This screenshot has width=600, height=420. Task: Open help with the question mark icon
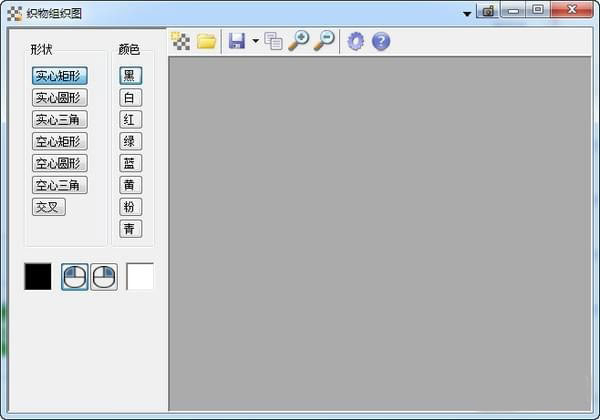[x=381, y=41]
